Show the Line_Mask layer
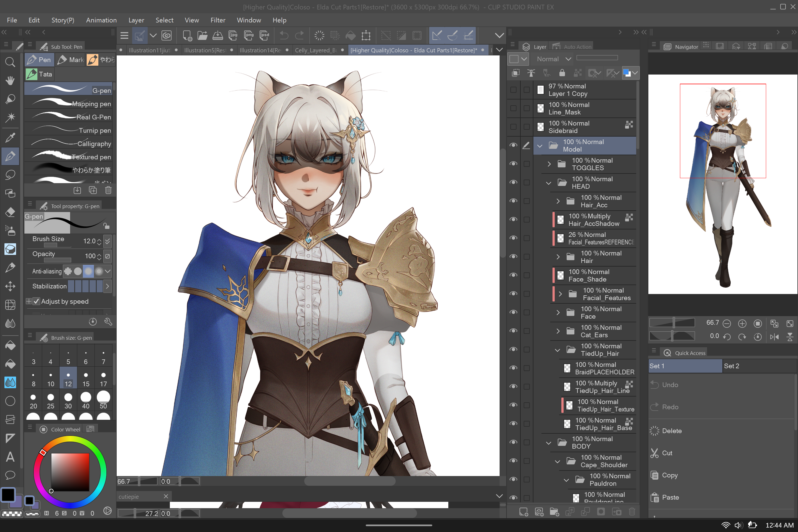This screenshot has height=532, width=798. point(513,108)
